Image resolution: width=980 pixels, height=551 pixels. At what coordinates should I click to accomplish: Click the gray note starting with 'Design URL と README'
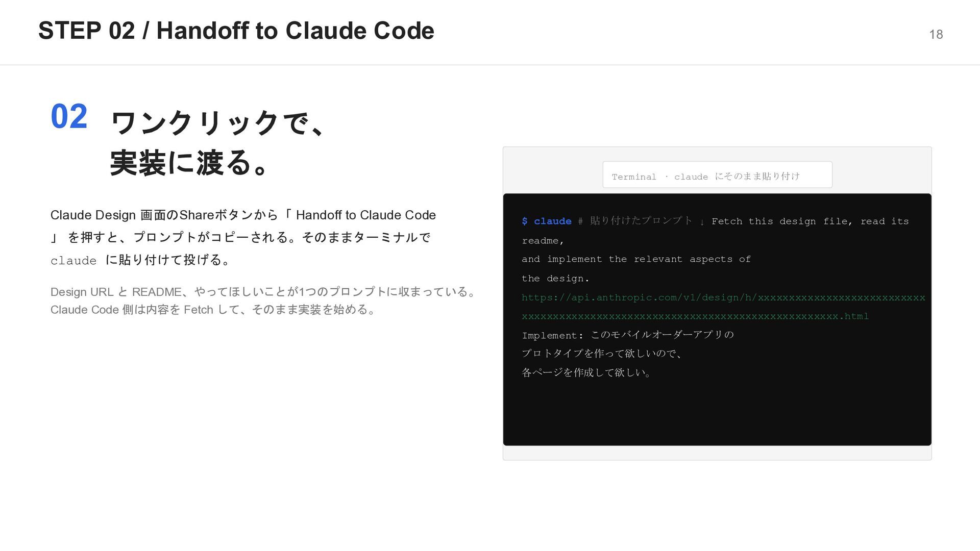click(264, 292)
